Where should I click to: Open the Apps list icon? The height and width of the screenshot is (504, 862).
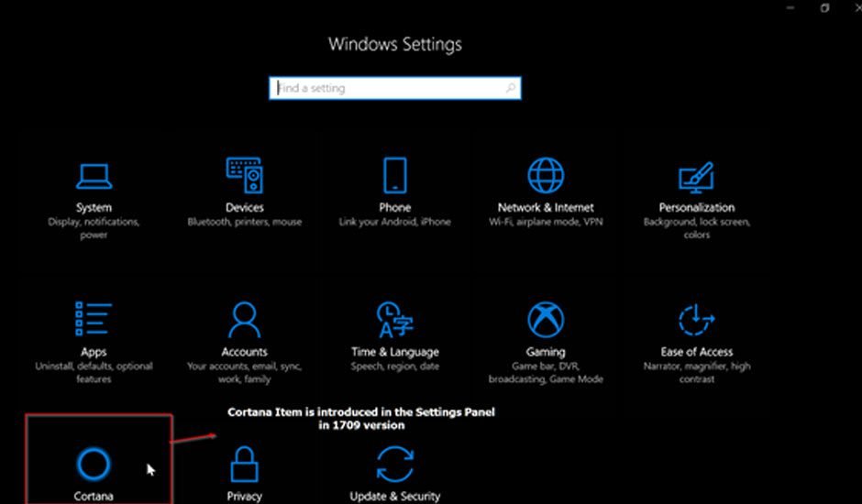click(94, 319)
